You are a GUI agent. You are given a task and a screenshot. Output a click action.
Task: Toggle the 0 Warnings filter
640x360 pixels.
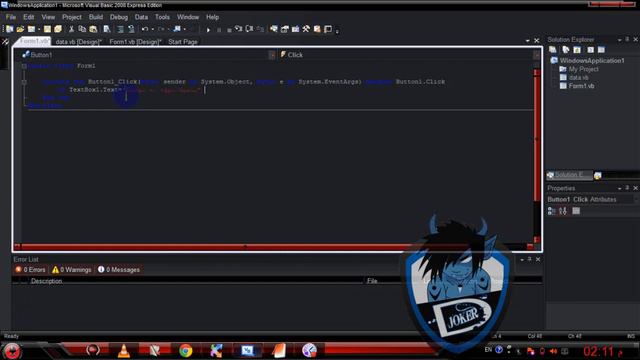click(72, 270)
